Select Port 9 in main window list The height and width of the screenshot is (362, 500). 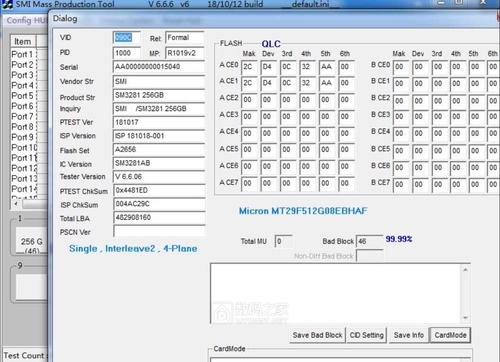click(x=22, y=137)
